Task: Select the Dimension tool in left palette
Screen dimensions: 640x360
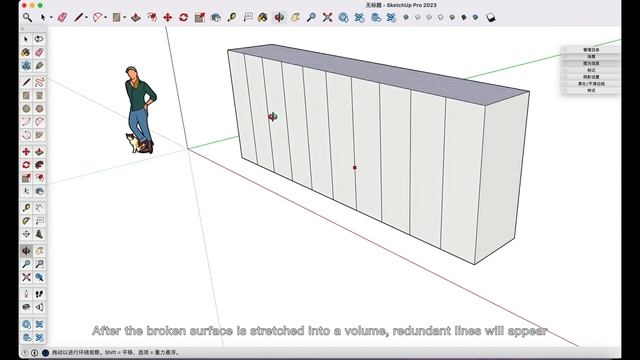Action: [39, 208]
